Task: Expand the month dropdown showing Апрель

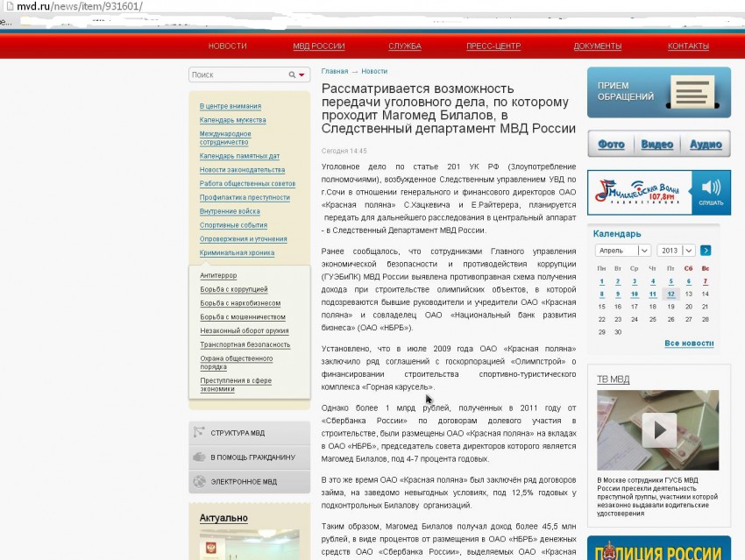Action: pos(621,251)
